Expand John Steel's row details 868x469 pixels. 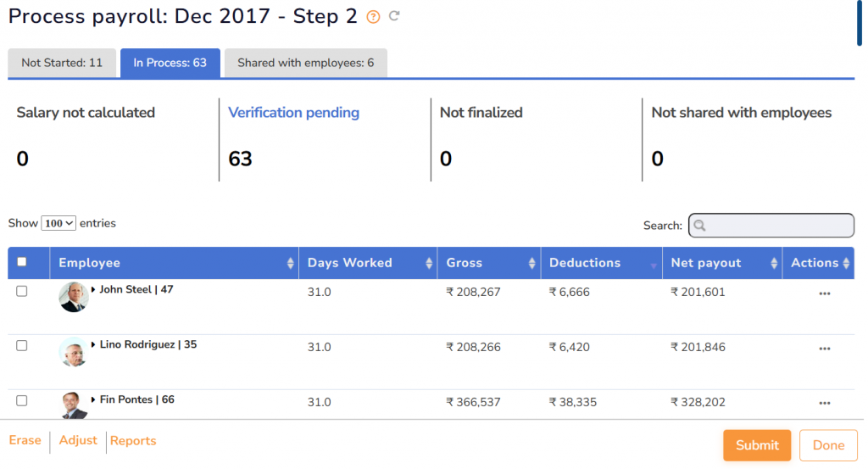[93, 290]
